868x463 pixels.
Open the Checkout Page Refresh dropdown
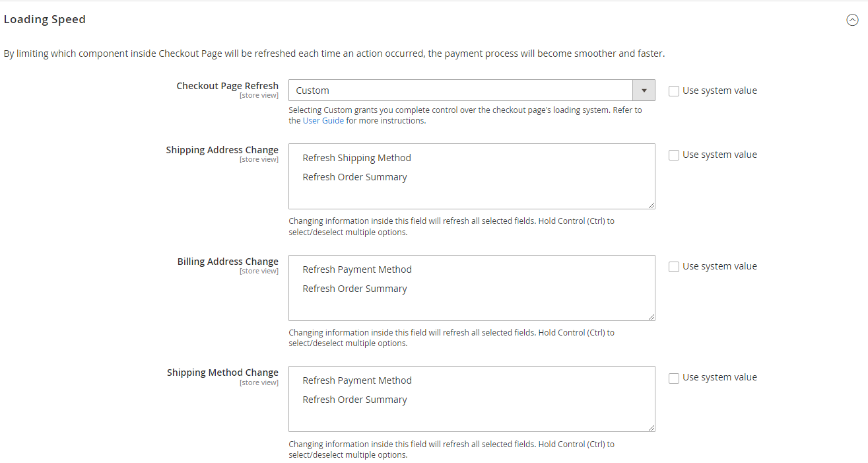click(471, 90)
